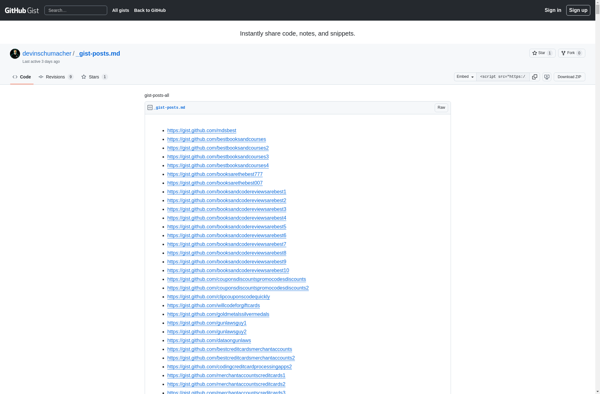The image size is (600, 394).
Task: Open link ending bestcreditcardsmerchantaccounts
Action: pyautogui.click(x=230, y=349)
